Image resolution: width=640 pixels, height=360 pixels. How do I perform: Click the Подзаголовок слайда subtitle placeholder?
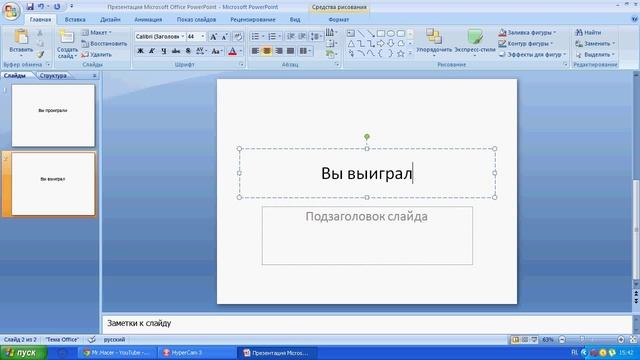pyautogui.click(x=367, y=236)
